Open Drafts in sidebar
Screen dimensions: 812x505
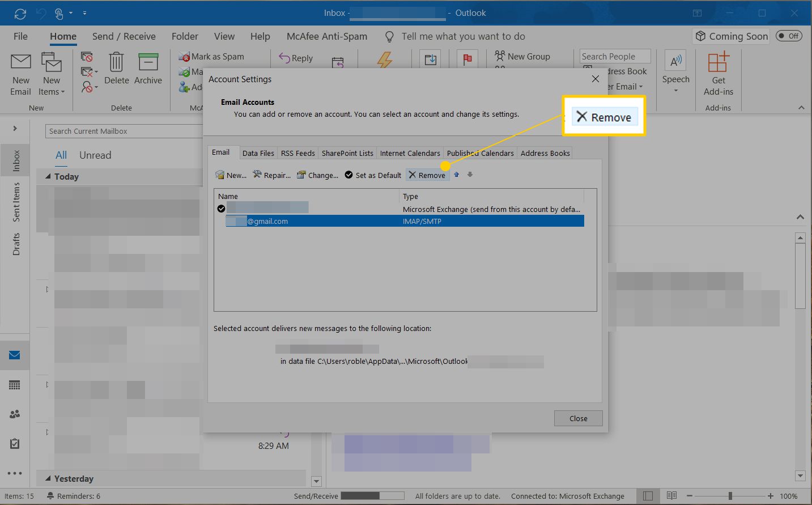16,244
